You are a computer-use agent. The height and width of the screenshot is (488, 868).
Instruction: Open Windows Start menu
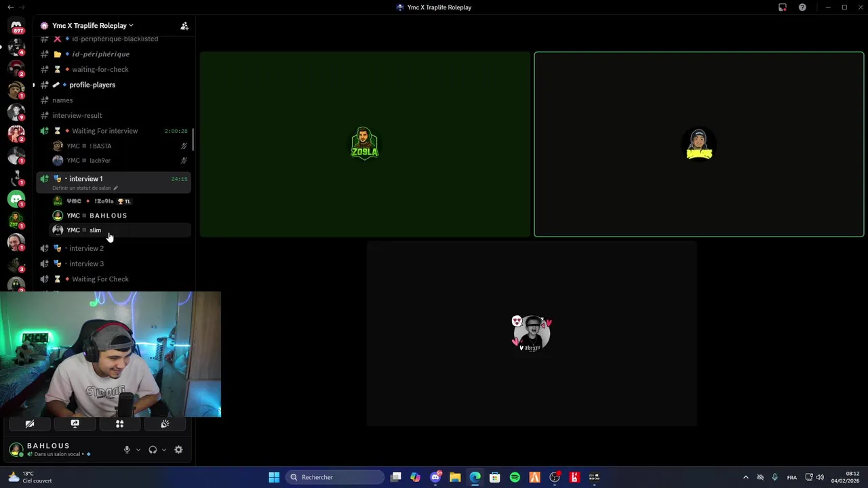[x=274, y=477]
